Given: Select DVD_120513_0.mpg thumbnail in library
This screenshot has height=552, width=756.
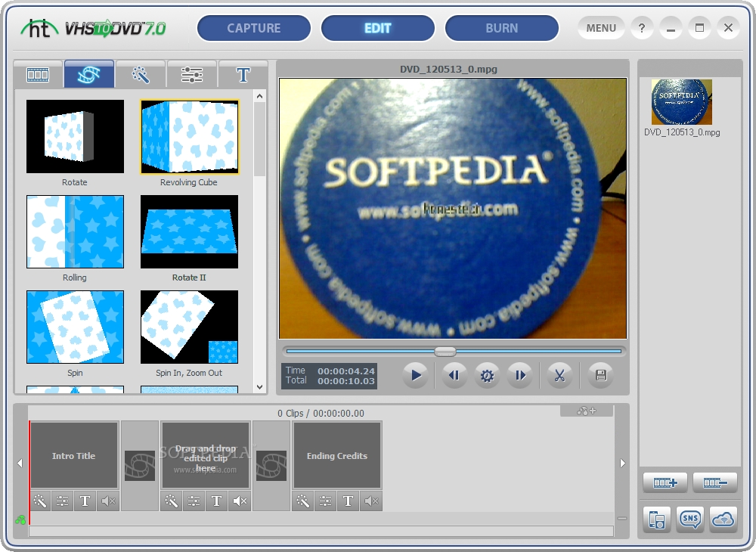Looking at the screenshot, I should click(x=681, y=102).
